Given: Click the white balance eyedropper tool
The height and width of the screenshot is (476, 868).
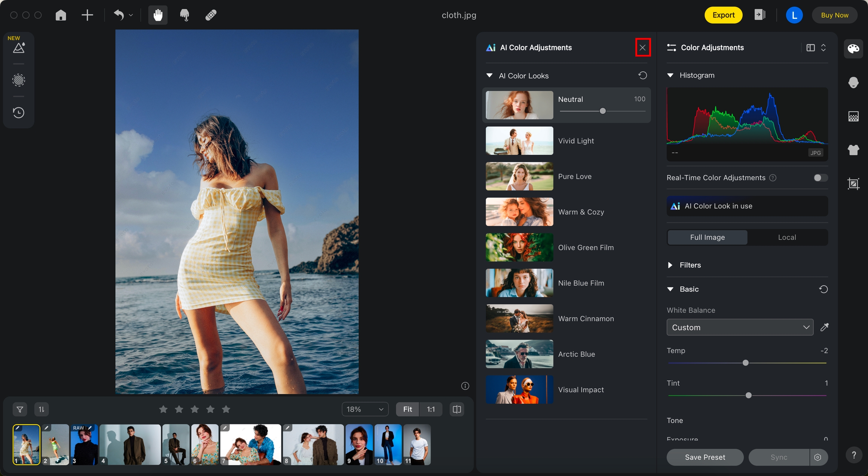Looking at the screenshot, I should [824, 327].
